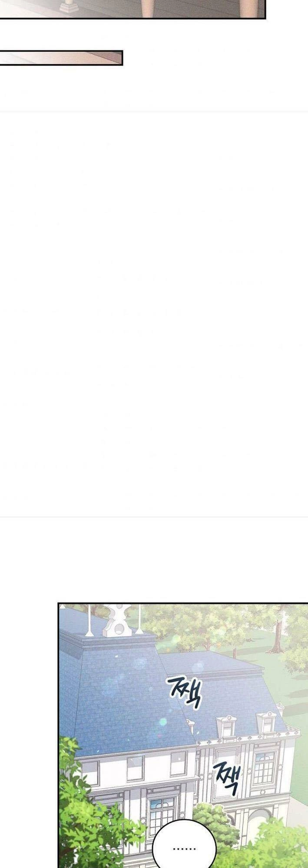Click the partial comic panel strip at top
308x868 pixels.
[x=132, y=9]
